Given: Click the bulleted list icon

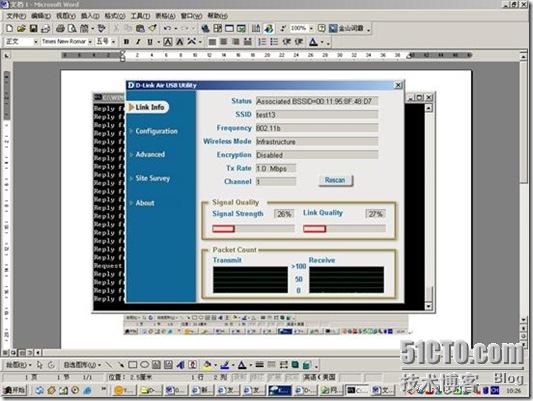Looking at the screenshot, I should coord(274,42).
